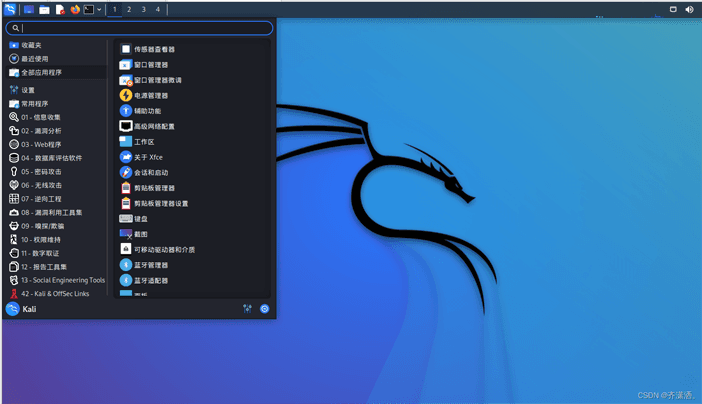Screen dimensions: 702x404
Task: Open 13 - Social Engineering Tools category
Action: click(57, 280)
